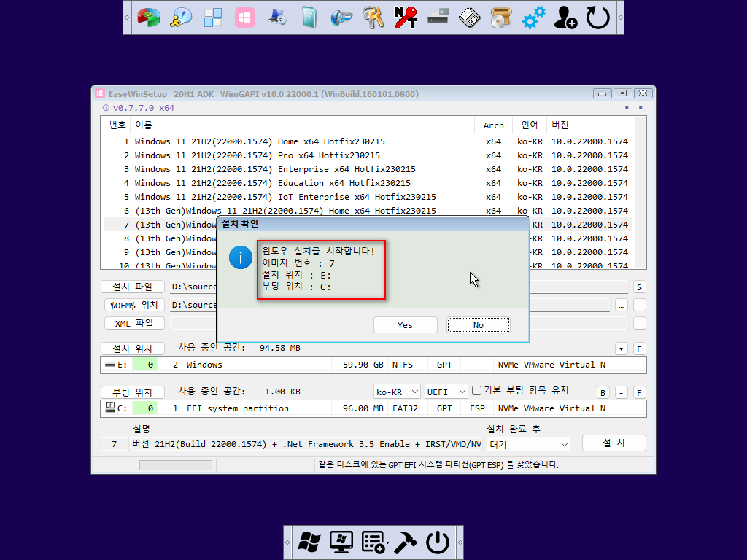Image resolution: width=747 pixels, height=560 pixels.
Task: Click the ... browse button for $OEM$ path
Action: tap(622, 306)
